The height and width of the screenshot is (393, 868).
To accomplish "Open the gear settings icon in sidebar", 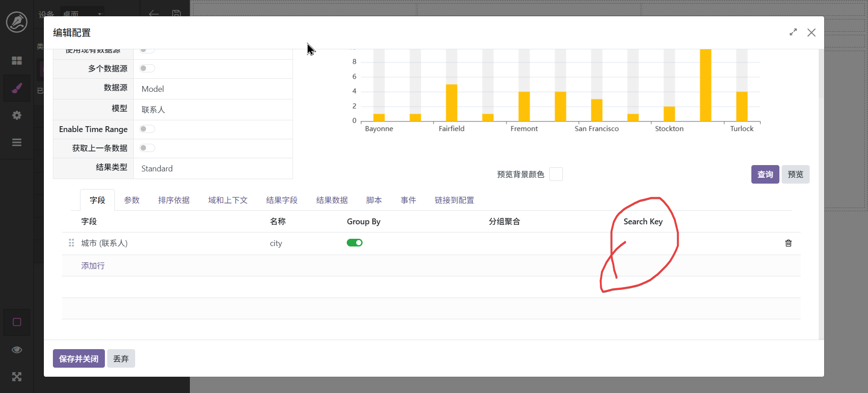I will coord(17,115).
